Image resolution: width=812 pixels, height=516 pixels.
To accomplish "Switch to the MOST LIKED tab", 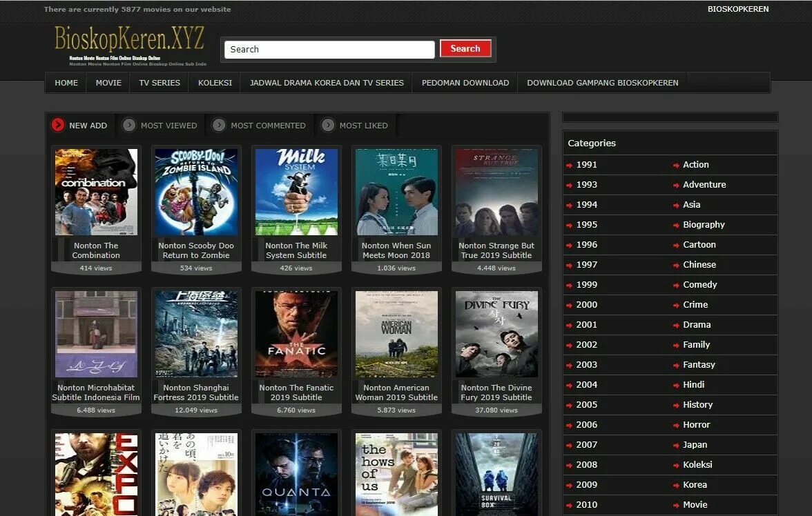I will [363, 126].
